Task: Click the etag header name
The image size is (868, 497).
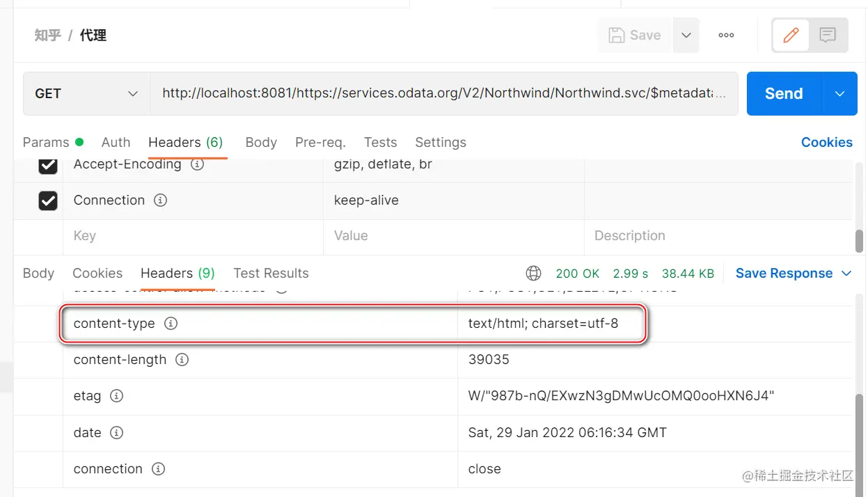Action: point(87,396)
